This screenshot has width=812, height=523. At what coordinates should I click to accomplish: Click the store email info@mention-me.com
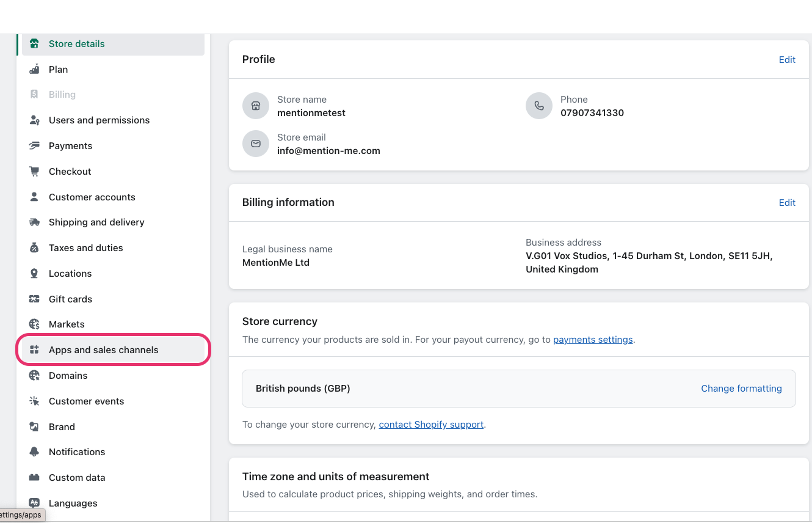[328, 151]
